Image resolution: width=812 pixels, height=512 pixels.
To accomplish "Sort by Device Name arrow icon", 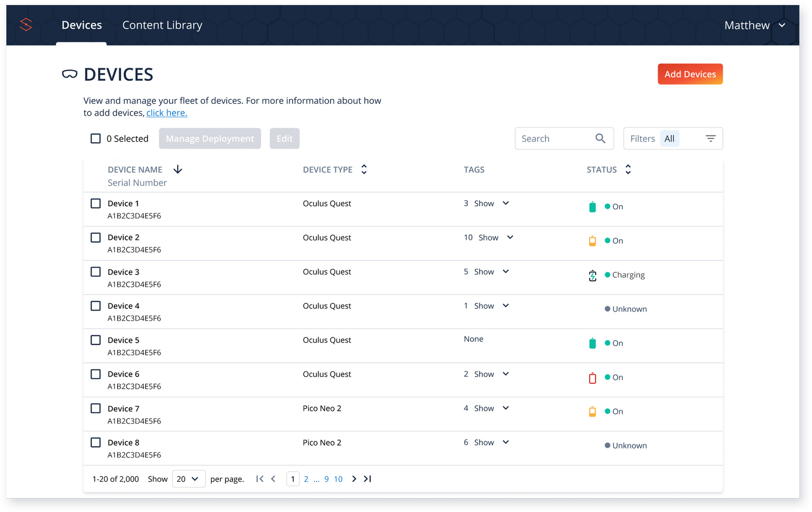I will [178, 170].
